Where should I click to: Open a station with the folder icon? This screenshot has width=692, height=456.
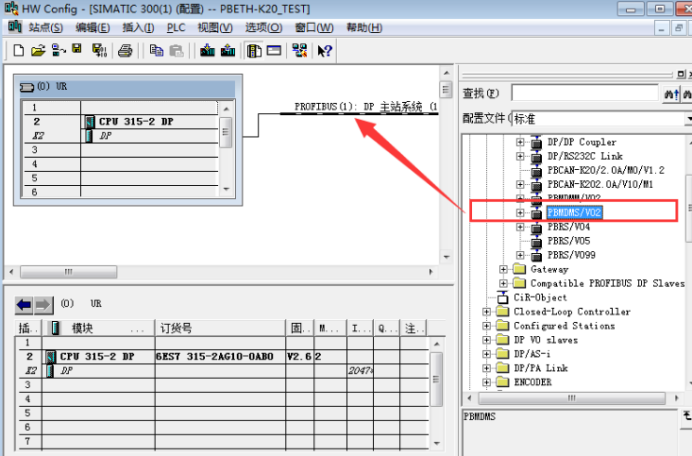(x=38, y=50)
